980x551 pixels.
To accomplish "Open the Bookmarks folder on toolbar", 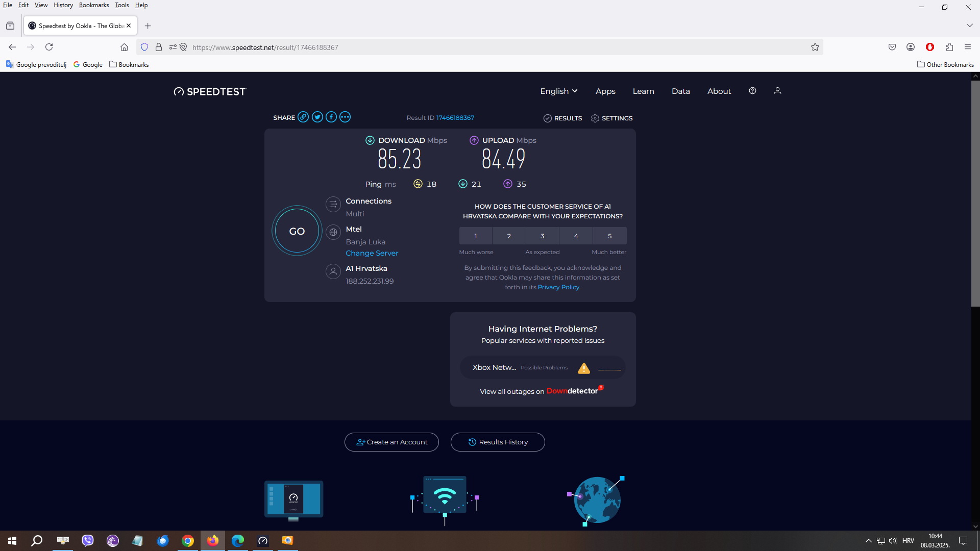I will pyautogui.click(x=129, y=64).
